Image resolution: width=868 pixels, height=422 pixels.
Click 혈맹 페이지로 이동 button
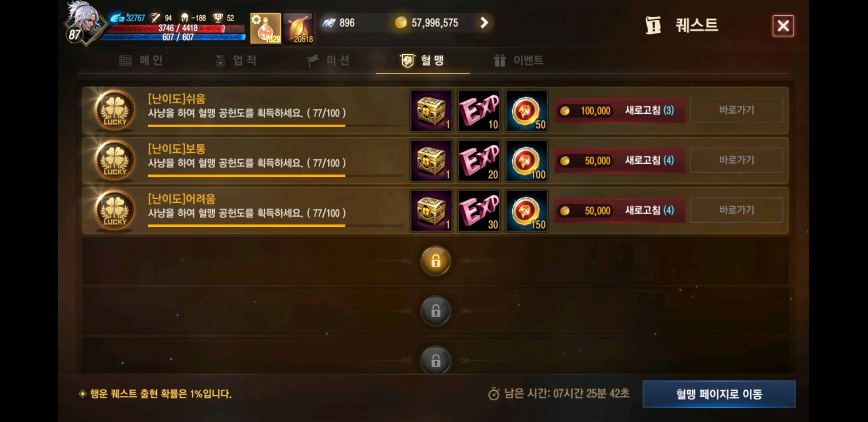(x=719, y=394)
